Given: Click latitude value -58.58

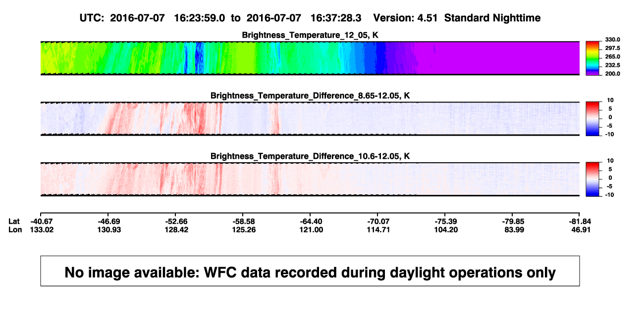Looking at the screenshot, I should 244,221.
